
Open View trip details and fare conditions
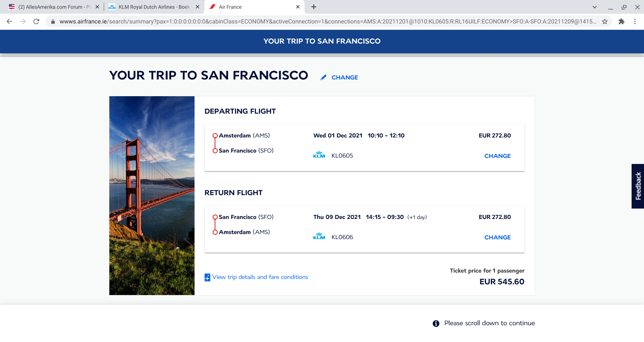260,277
